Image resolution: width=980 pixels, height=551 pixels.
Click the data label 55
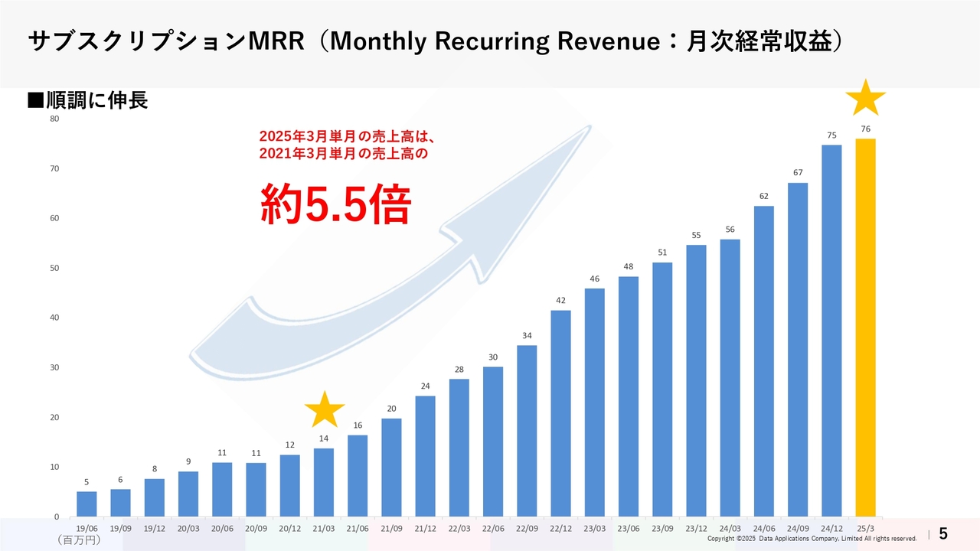696,235
